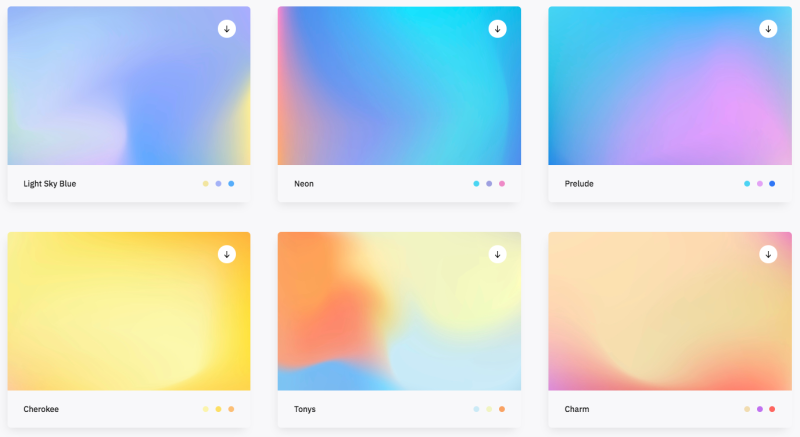
Task: Click the Charm card title
Action: coord(577,409)
